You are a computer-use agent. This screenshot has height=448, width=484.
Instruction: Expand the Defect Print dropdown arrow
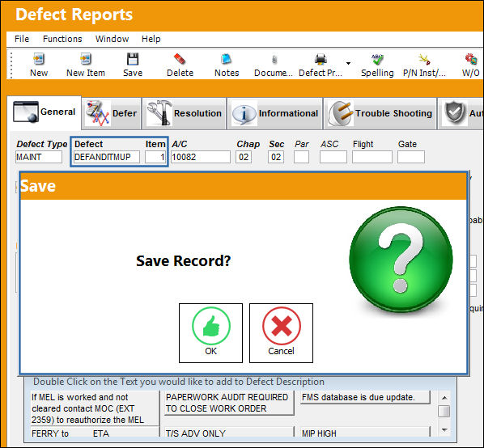(348, 63)
